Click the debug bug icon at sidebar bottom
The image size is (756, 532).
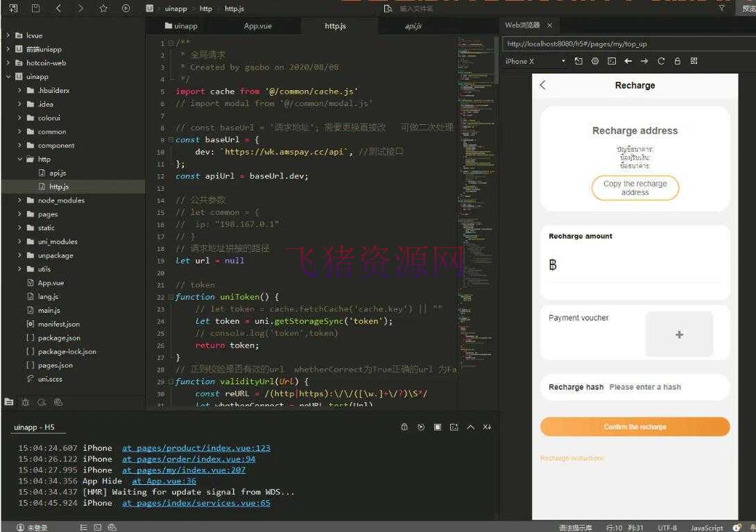[26, 402]
